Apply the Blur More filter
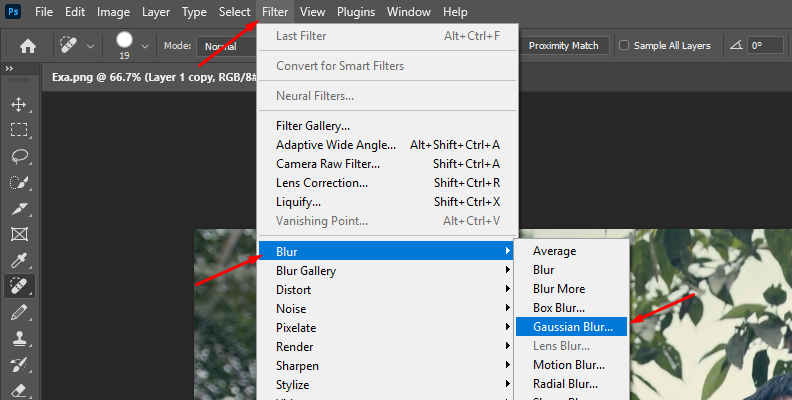This screenshot has width=792, height=400. tap(572, 289)
